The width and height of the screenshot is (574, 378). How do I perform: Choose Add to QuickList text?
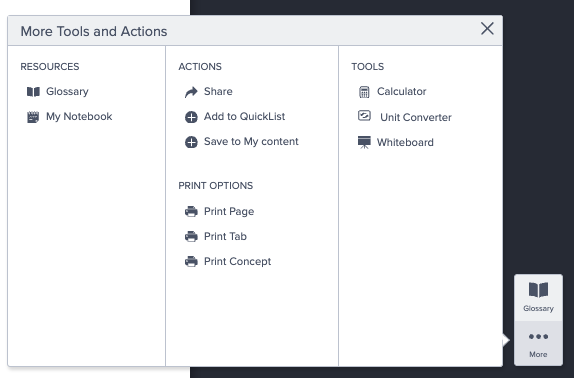(x=245, y=116)
